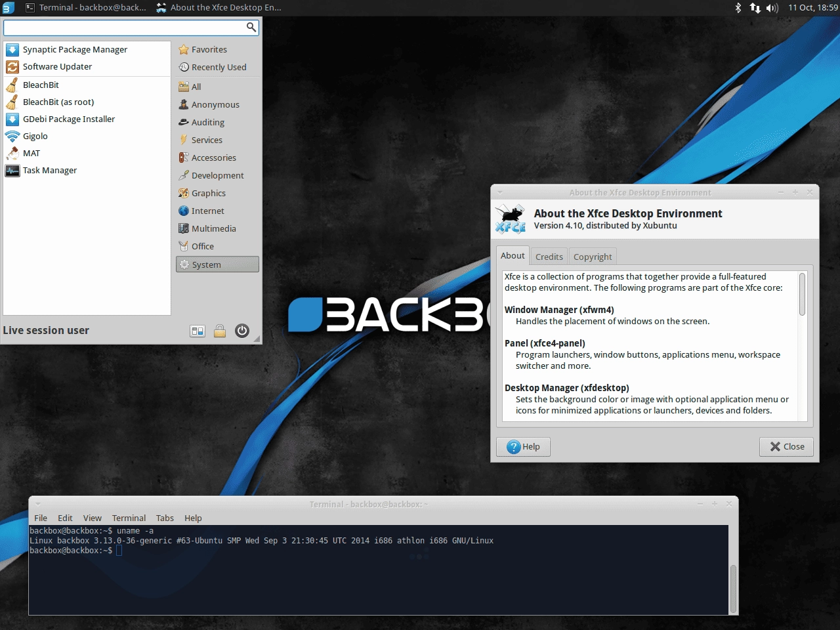Click the volume speaker tray icon
840x630 pixels.
(x=772, y=8)
